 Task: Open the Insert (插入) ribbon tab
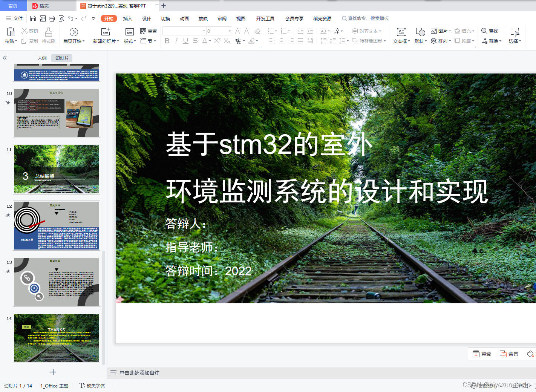point(128,18)
